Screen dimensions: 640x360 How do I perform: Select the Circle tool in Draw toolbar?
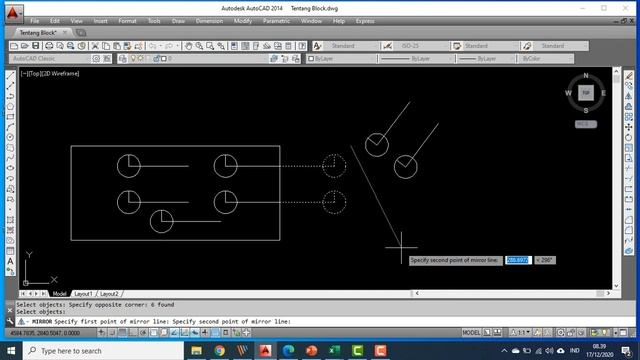pos(10,137)
